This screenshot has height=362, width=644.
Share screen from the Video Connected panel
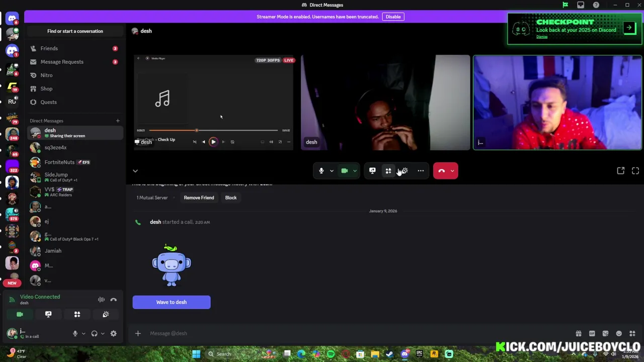(x=48, y=314)
